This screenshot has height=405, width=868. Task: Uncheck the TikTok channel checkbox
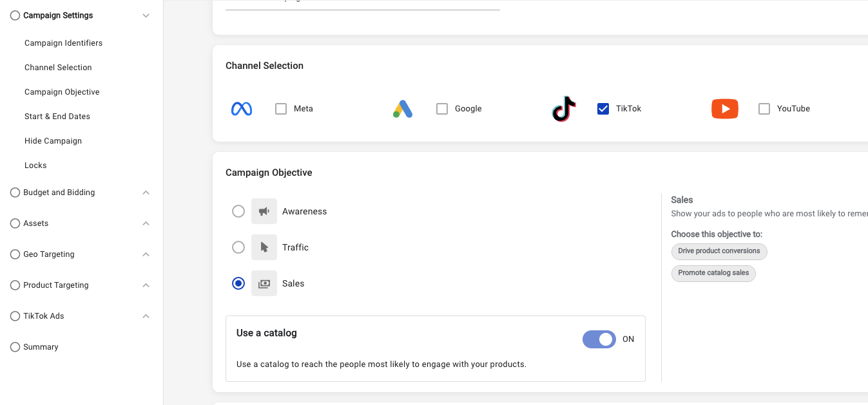(603, 109)
